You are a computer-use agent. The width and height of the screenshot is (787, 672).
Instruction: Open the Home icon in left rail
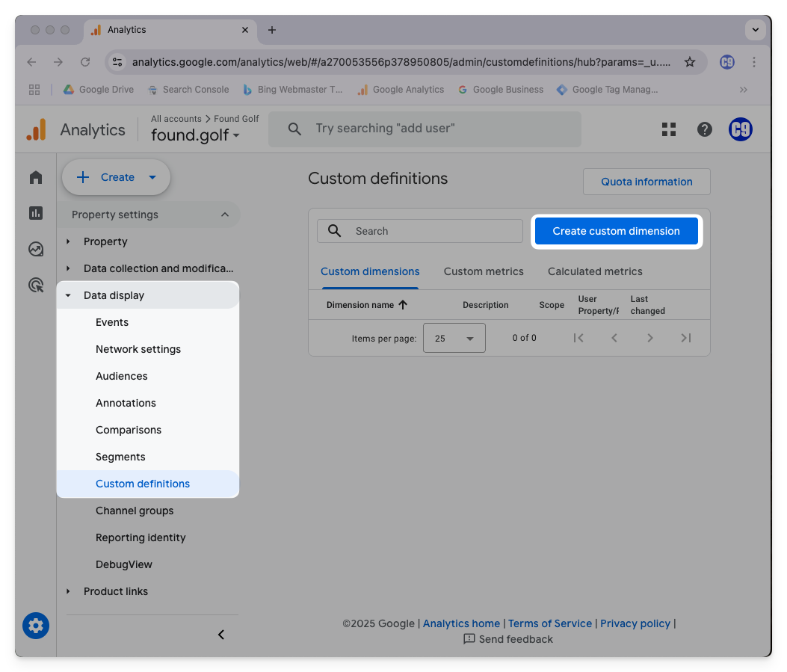coord(36,177)
